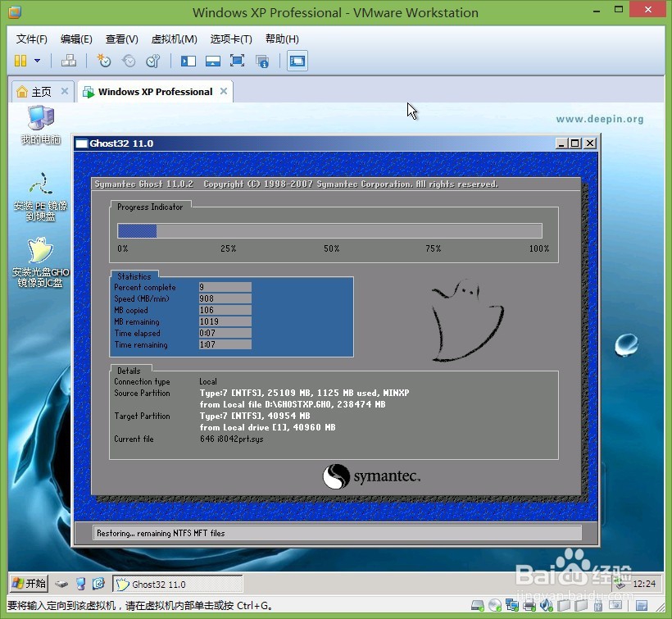The height and width of the screenshot is (619, 672).
Task: Click the MB remaining value 1019
Action: 225,321
